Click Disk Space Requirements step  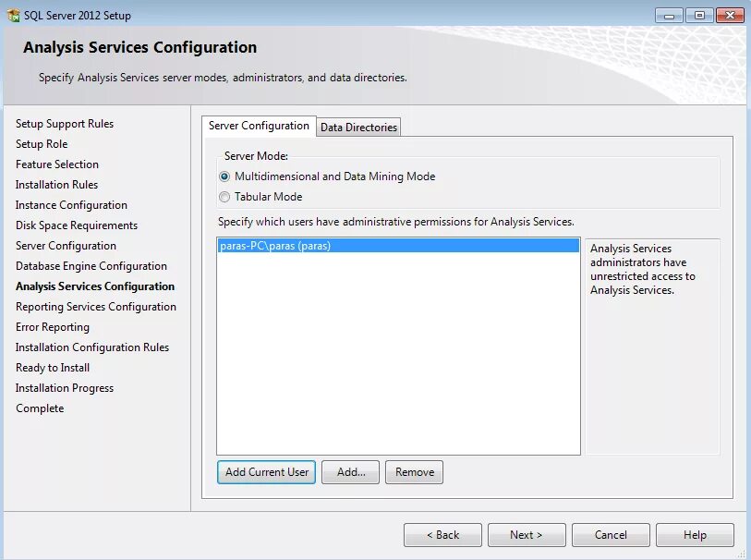[x=77, y=225]
